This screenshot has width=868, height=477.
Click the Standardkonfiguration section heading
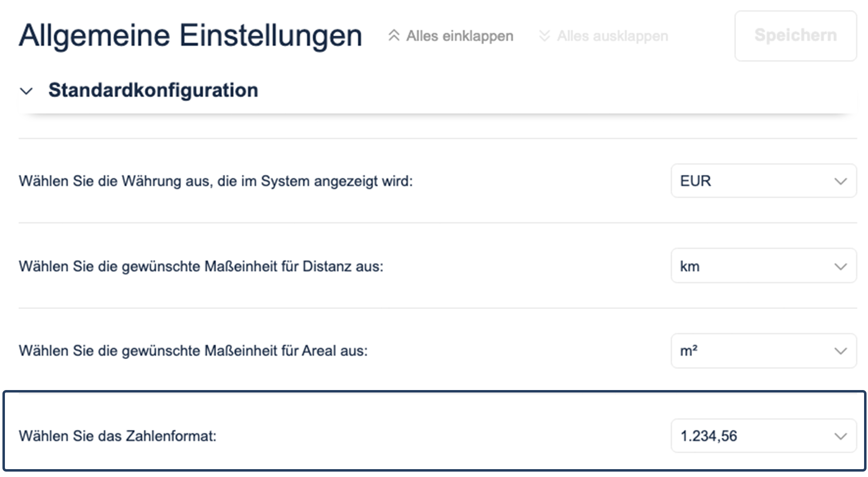(x=153, y=90)
